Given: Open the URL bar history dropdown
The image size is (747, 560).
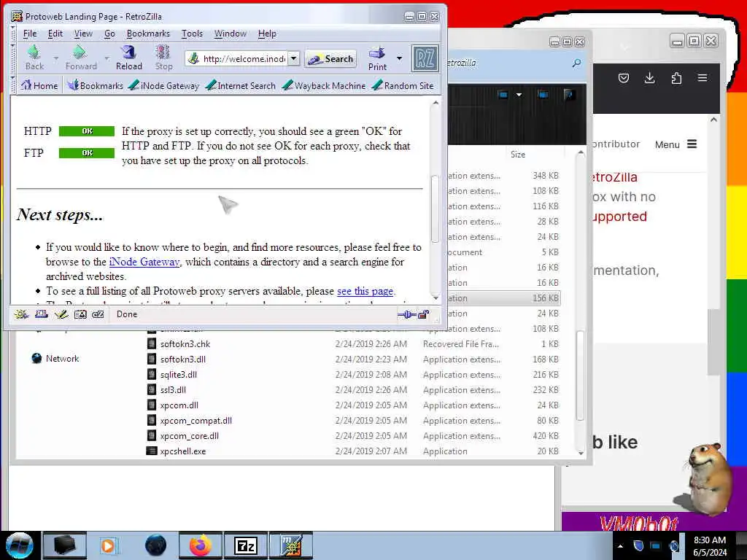Looking at the screenshot, I should click(294, 58).
